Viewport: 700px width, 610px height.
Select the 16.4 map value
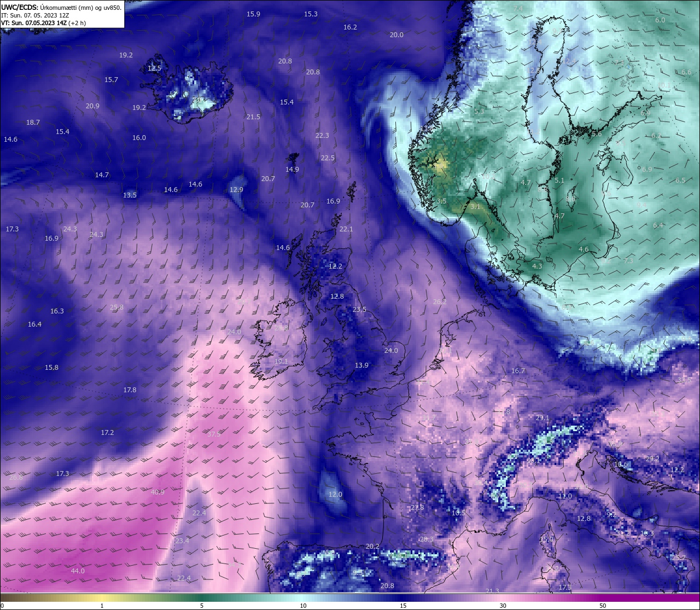point(34,324)
